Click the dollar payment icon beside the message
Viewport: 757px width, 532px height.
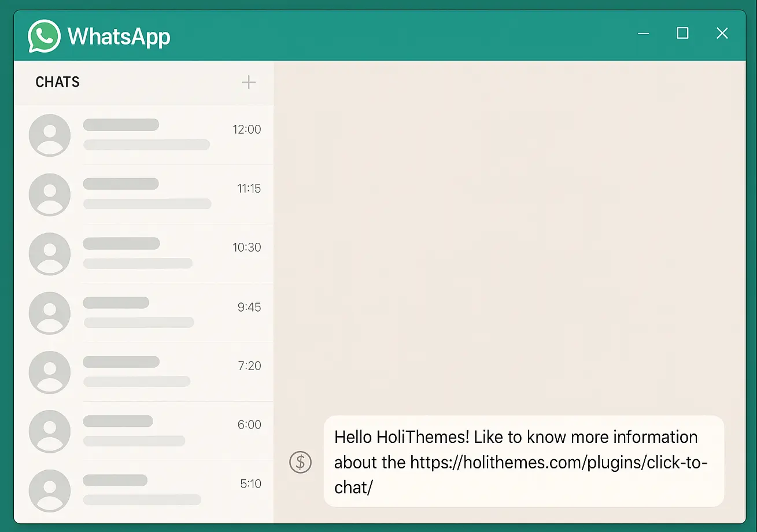click(300, 462)
